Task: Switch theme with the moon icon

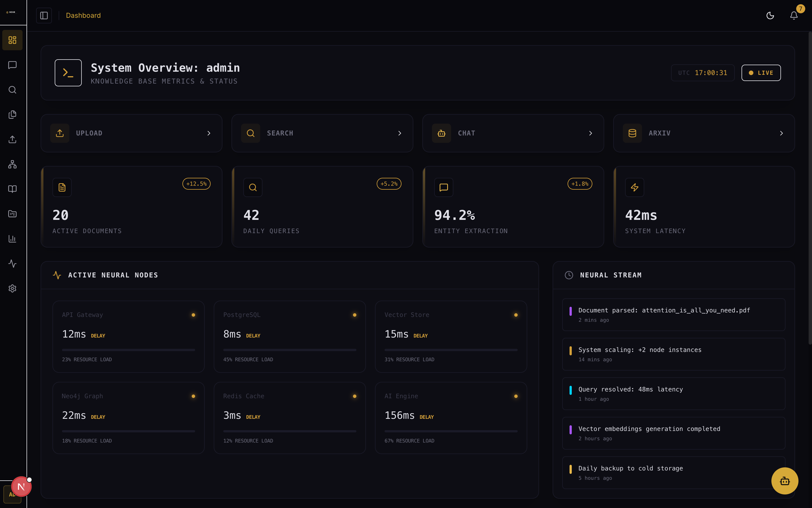Action: 770,16
